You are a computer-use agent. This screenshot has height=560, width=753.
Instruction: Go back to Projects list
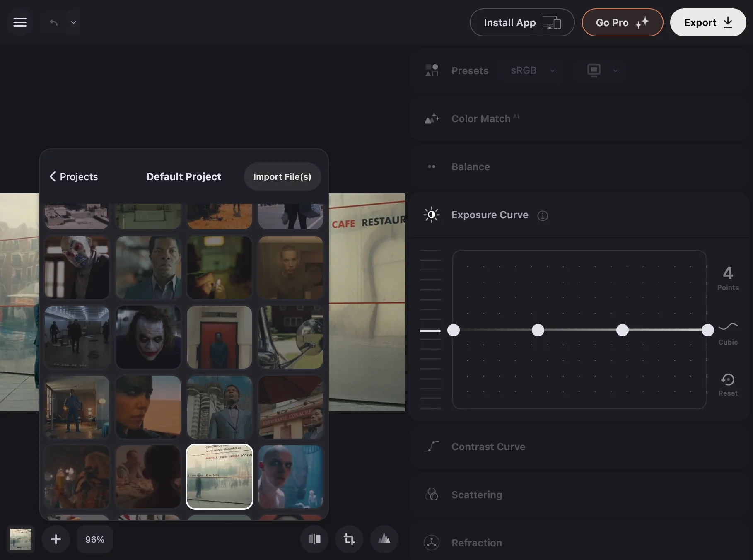(x=74, y=176)
